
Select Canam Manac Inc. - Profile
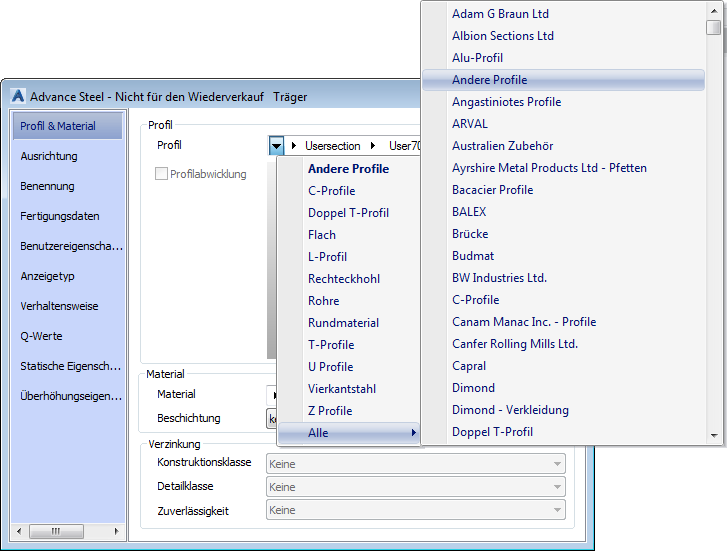point(563,322)
